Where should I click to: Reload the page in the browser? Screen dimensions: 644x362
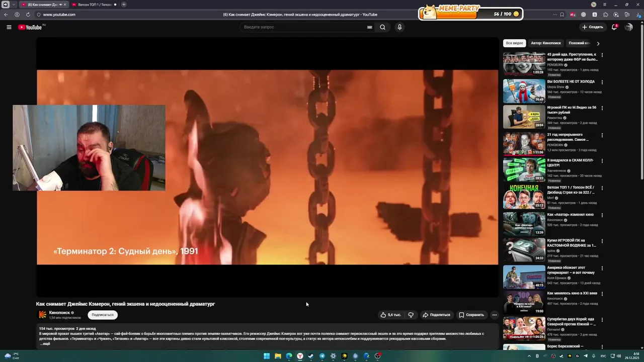28,15
